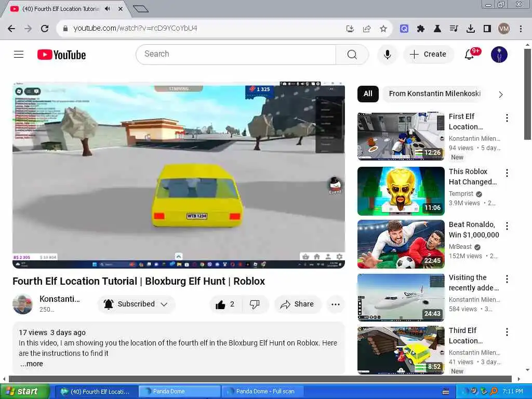Open the Extensions puzzle icon

coord(421,29)
